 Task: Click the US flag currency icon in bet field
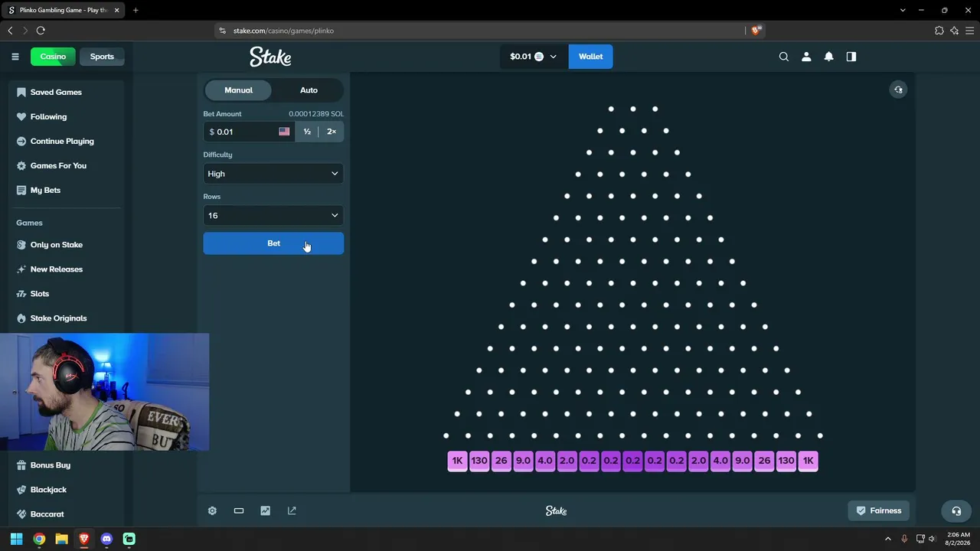pos(284,132)
